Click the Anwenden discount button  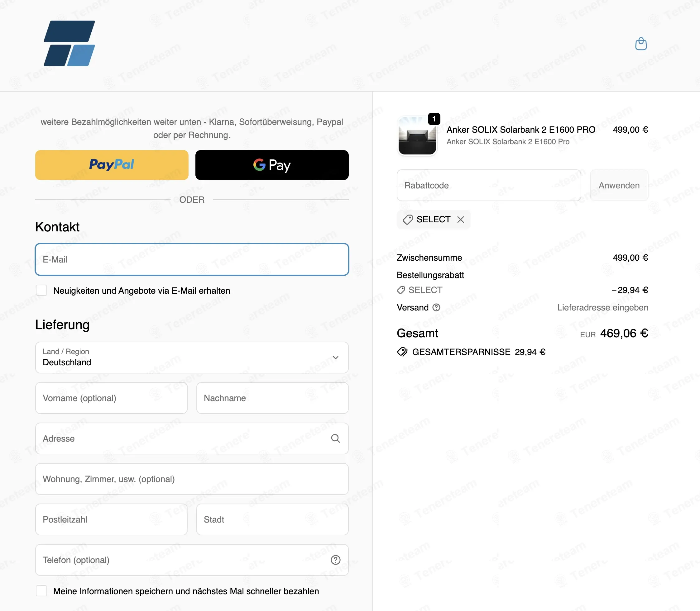(619, 186)
